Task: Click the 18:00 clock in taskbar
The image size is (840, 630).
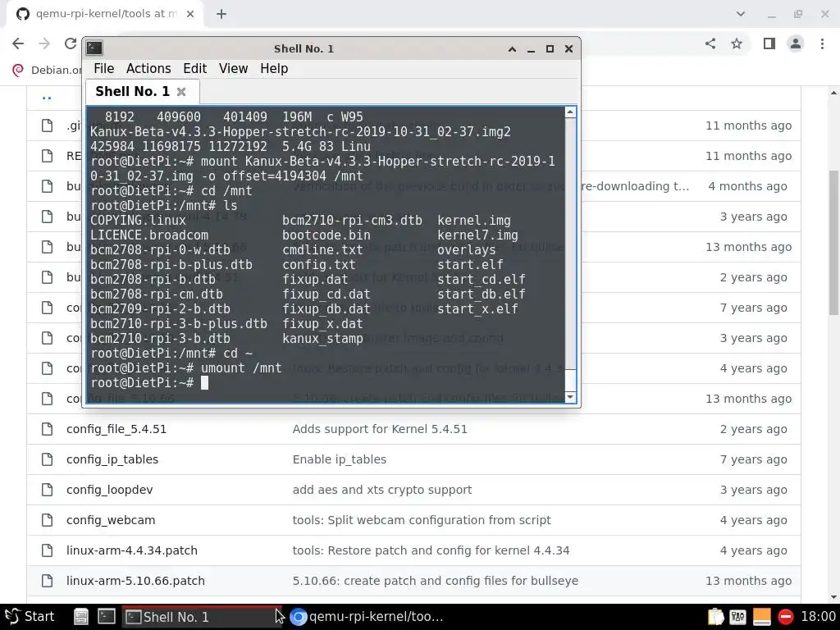Action: 818,617
